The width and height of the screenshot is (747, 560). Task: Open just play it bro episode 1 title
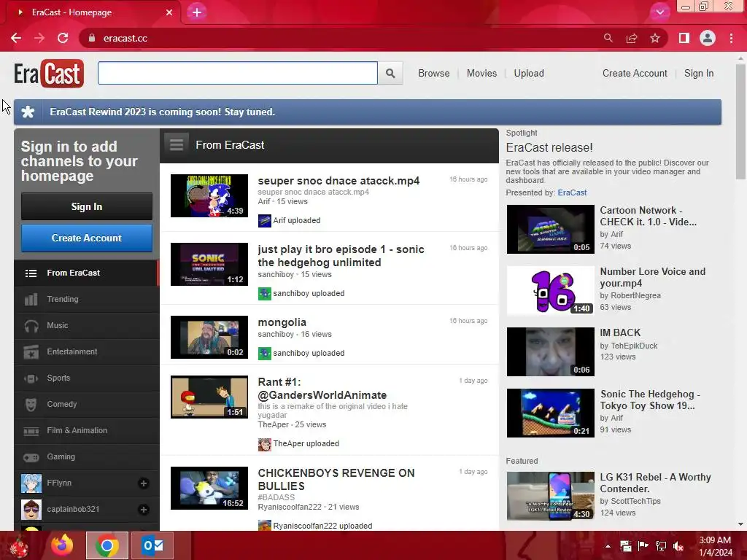point(341,256)
